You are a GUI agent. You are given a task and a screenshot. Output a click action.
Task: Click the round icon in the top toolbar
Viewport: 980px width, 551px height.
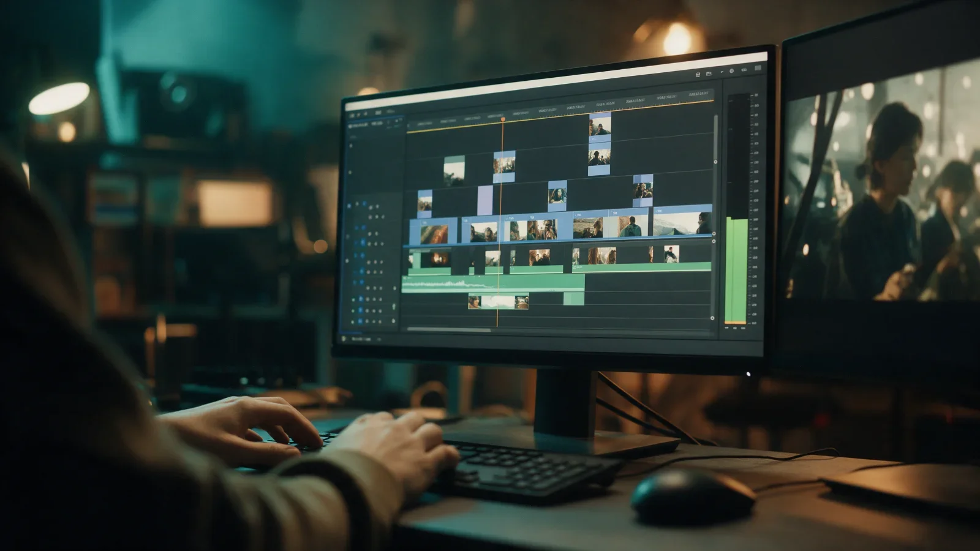(732, 71)
